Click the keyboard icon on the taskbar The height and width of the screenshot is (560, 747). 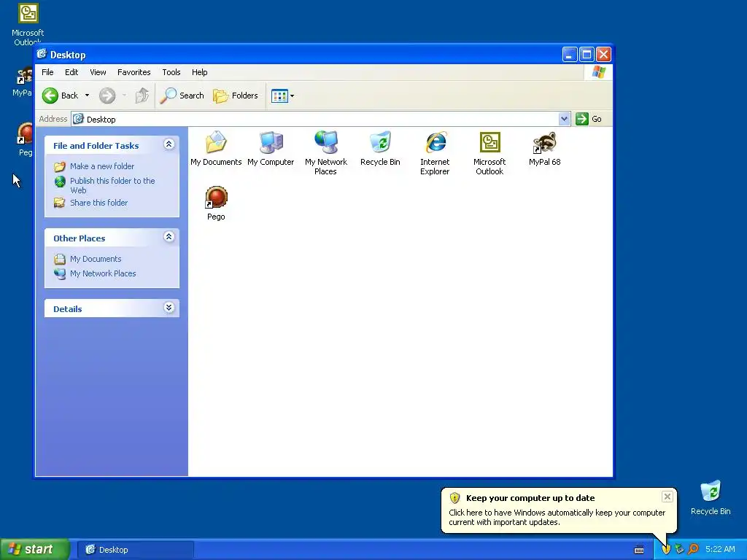(x=639, y=550)
